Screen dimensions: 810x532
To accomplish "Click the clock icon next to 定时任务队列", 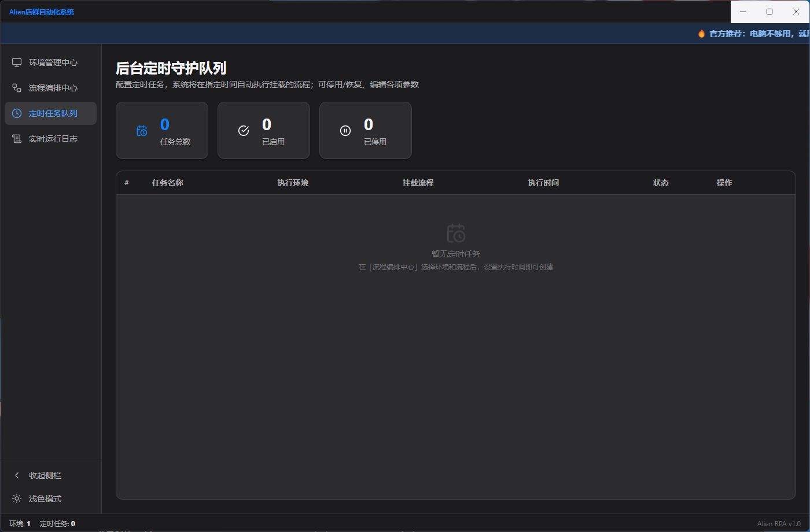I will click(17, 113).
